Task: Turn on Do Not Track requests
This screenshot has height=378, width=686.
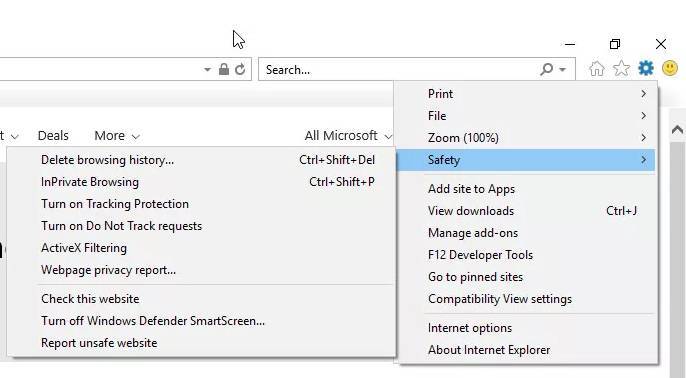Action: coord(201,226)
